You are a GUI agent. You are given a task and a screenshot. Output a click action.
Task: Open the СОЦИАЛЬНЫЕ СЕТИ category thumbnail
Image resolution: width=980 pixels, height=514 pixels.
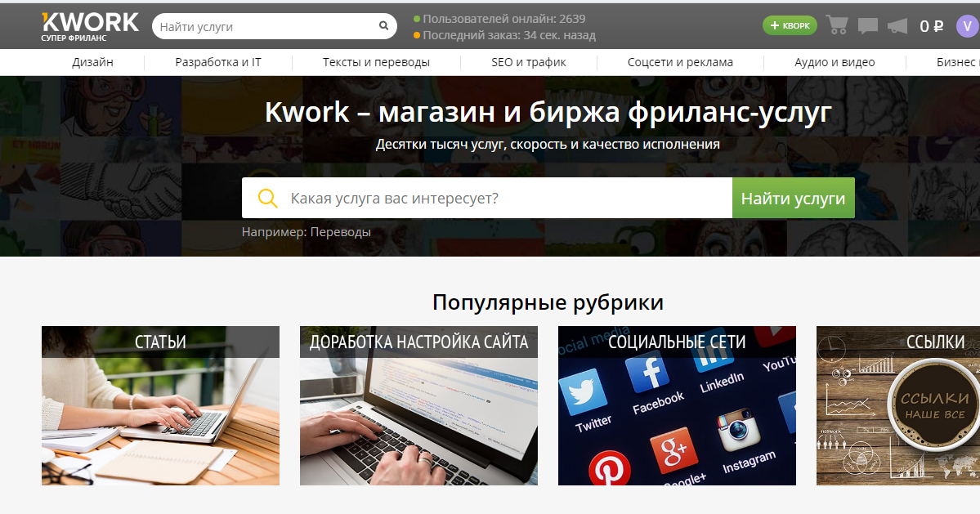[x=677, y=405]
